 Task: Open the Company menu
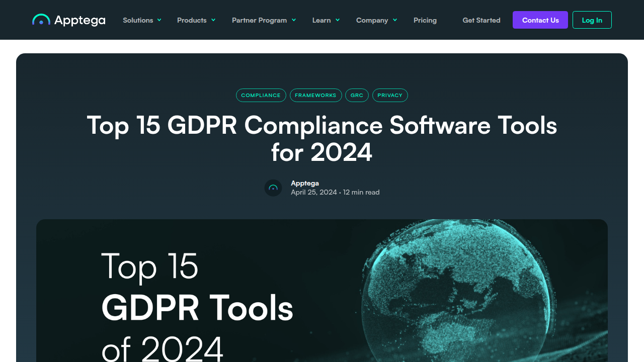(x=372, y=20)
